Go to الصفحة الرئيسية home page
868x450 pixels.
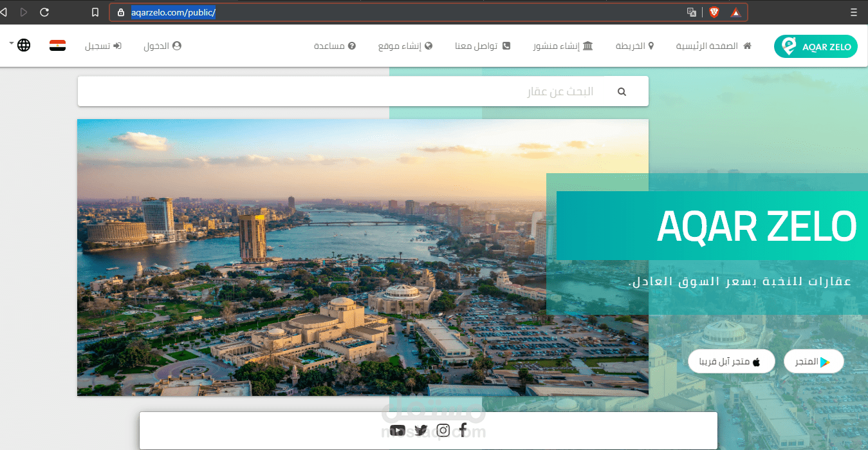point(714,46)
